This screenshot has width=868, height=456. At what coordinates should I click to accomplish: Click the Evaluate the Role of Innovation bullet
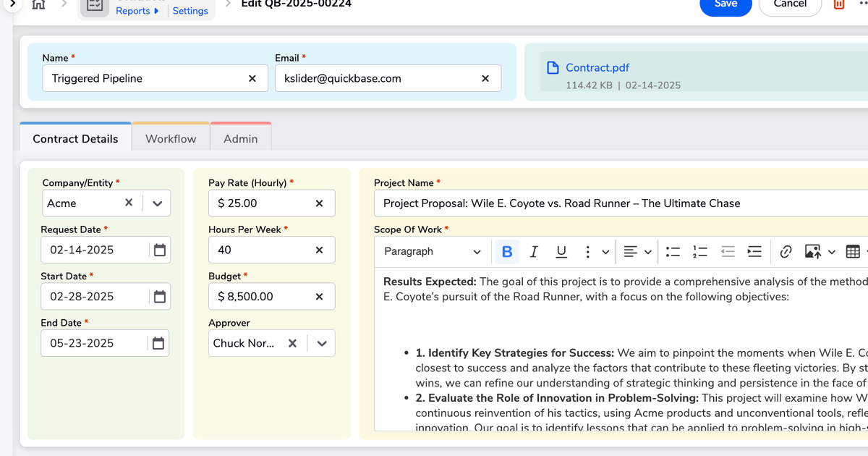[x=642, y=413]
